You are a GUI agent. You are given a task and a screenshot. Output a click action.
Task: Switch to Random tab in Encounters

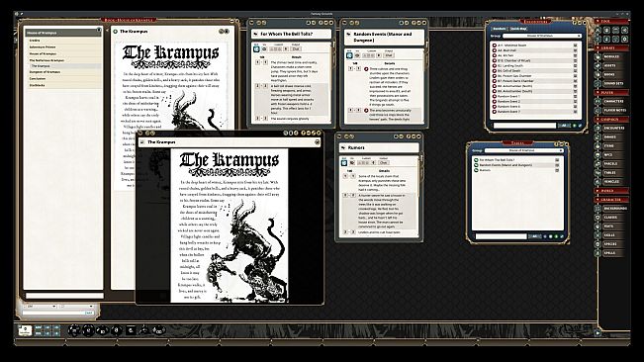500,29
